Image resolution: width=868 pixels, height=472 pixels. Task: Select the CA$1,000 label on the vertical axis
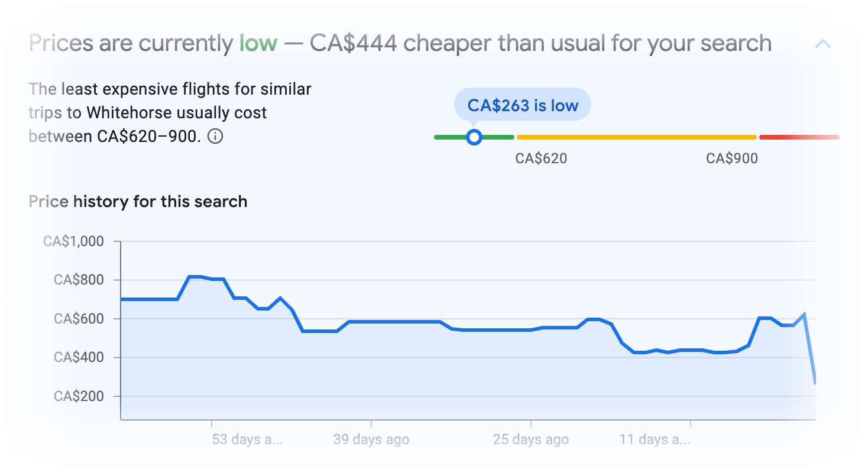[x=73, y=241]
